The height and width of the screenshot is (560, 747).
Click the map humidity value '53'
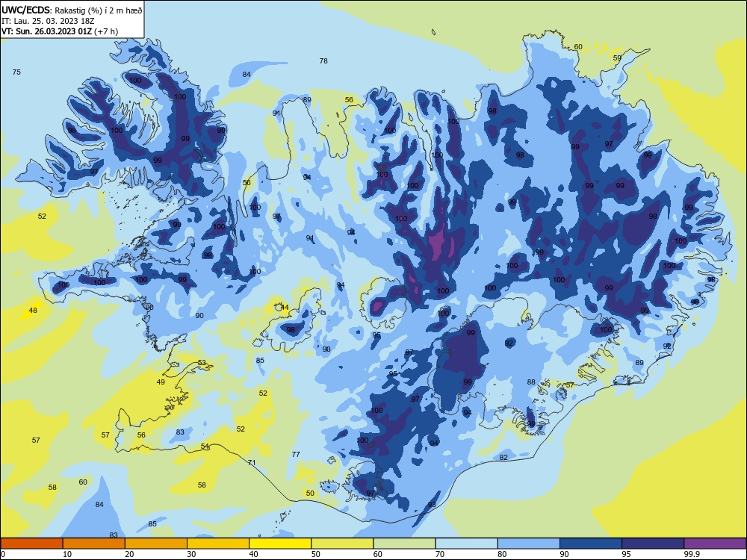tap(202, 362)
